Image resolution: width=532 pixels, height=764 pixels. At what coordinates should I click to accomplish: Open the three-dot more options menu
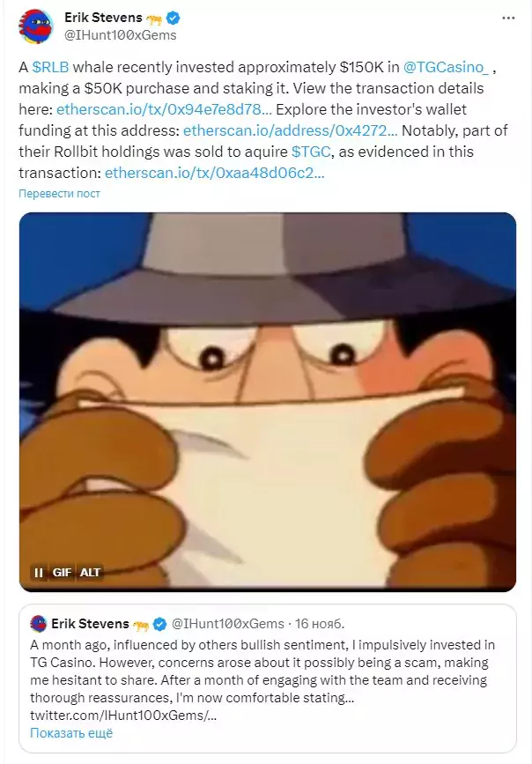pos(508,18)
